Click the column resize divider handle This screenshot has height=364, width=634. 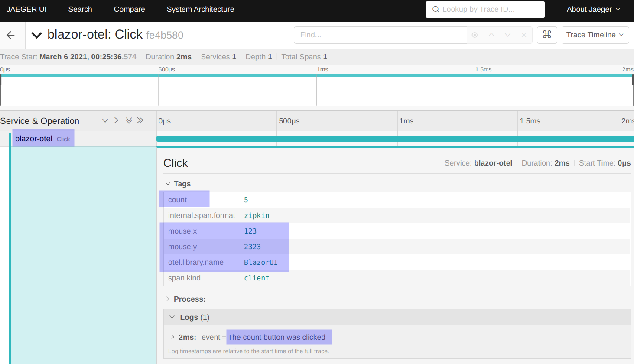(x=152, y=127)
